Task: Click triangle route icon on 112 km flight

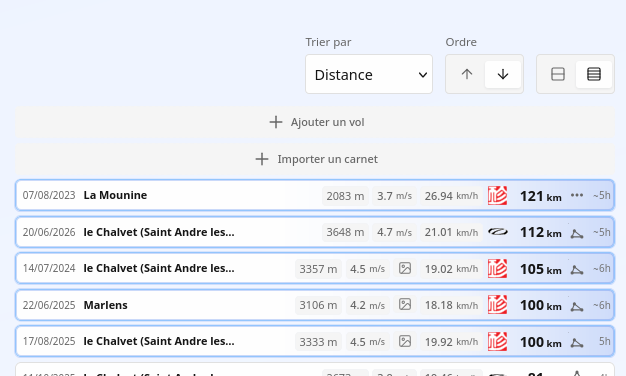Action: click(577, 234)
